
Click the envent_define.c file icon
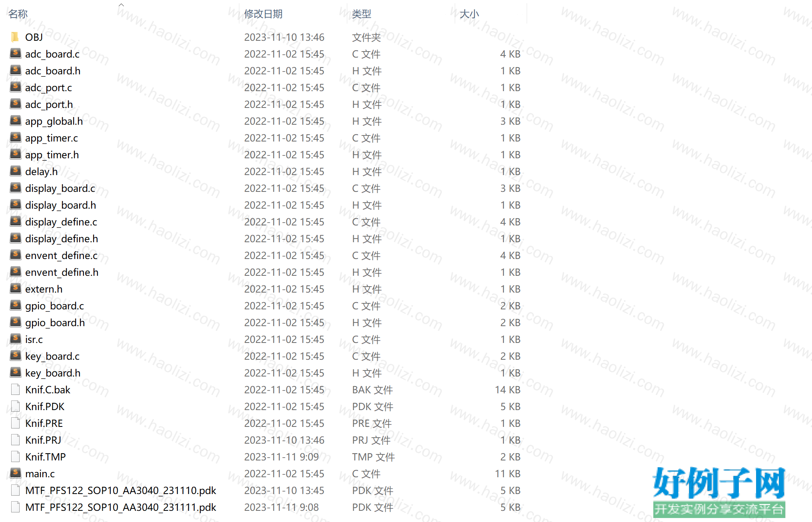pos(15,255)
